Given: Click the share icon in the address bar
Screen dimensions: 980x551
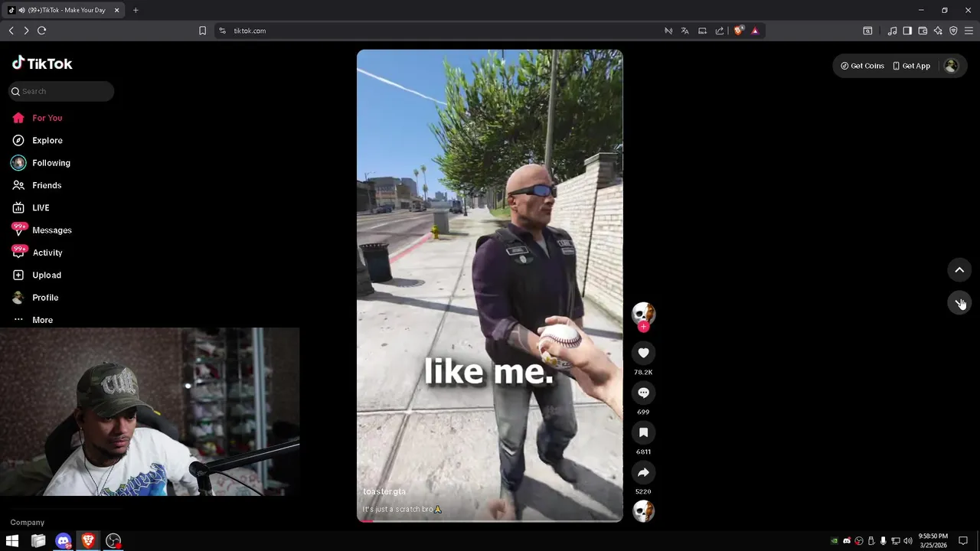Looking at the screenshot, I should [720, 31].
